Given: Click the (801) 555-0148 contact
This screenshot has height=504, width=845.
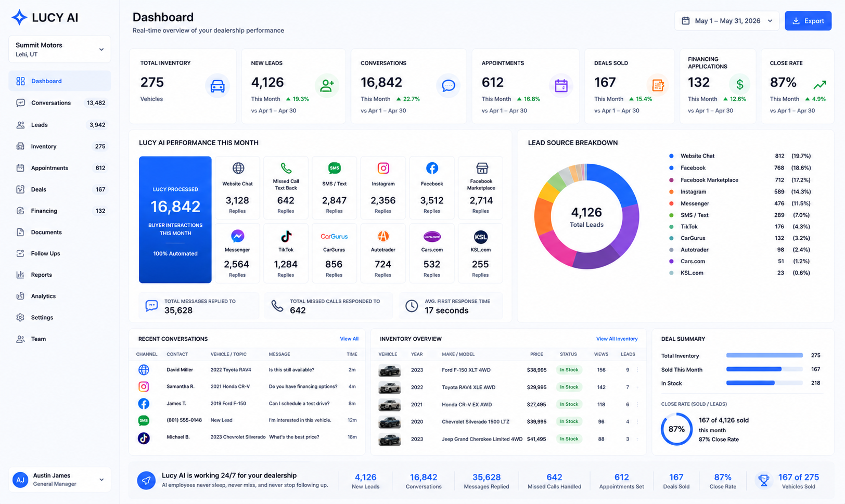Looking at the screenshot, I should click(184, 420).
